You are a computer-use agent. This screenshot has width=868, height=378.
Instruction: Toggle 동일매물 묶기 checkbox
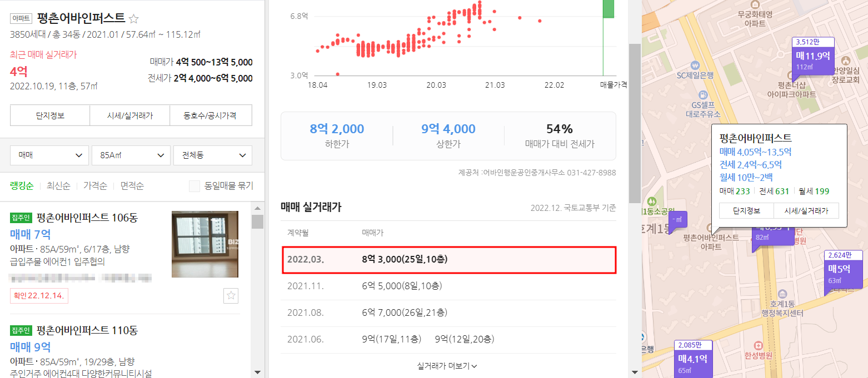194,186
